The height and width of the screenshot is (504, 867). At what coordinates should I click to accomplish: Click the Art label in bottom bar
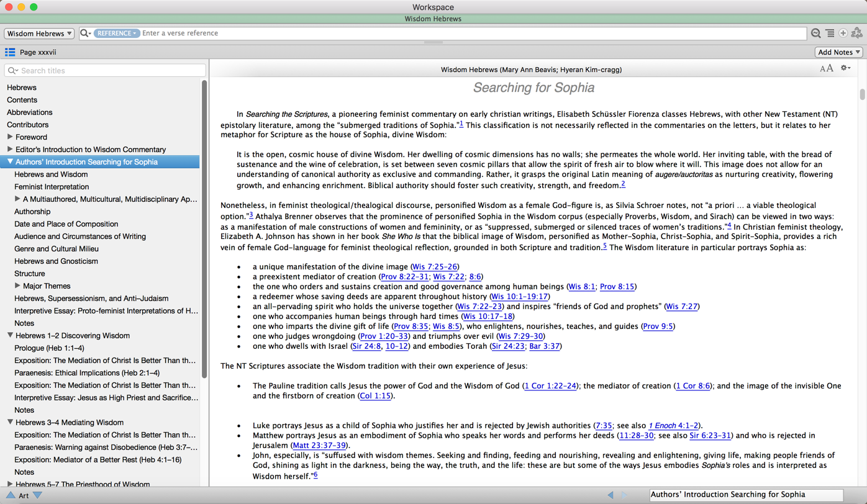[x=24, y=495]
